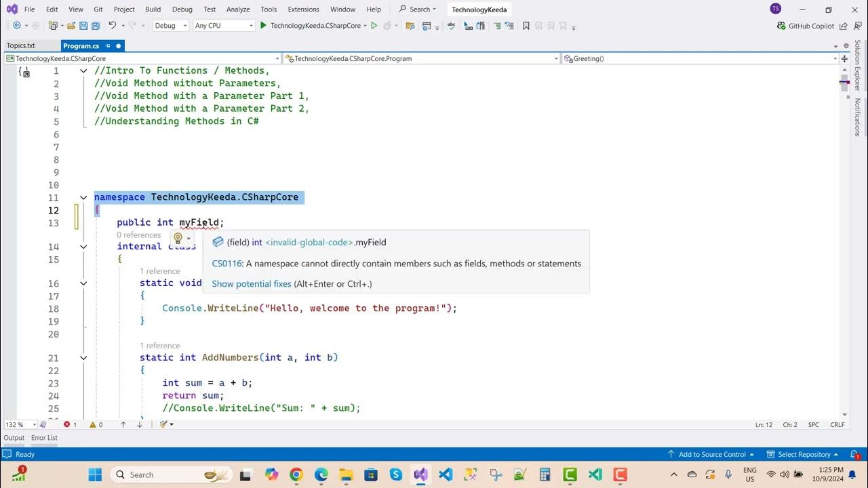
Task: Start debugging TechnologyKeeda.CSharpCore with green play
Action: (x=263, y=26)
